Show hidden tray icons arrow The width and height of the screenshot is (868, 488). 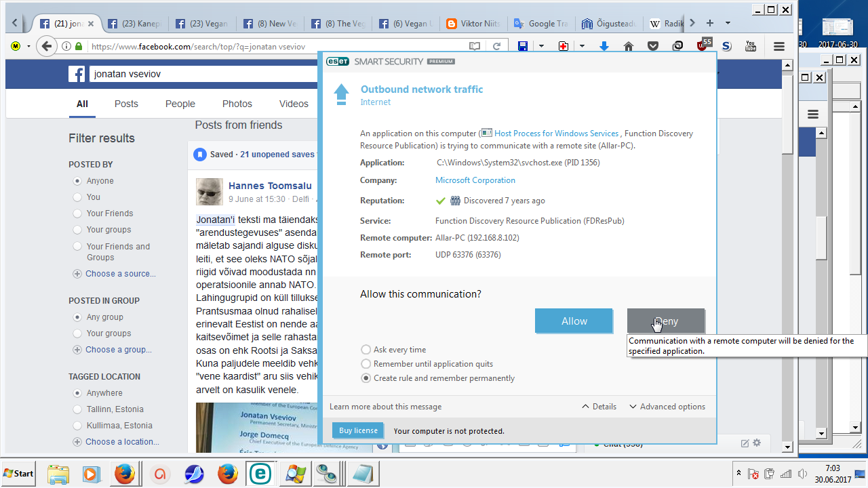click(x=738, y=473)
